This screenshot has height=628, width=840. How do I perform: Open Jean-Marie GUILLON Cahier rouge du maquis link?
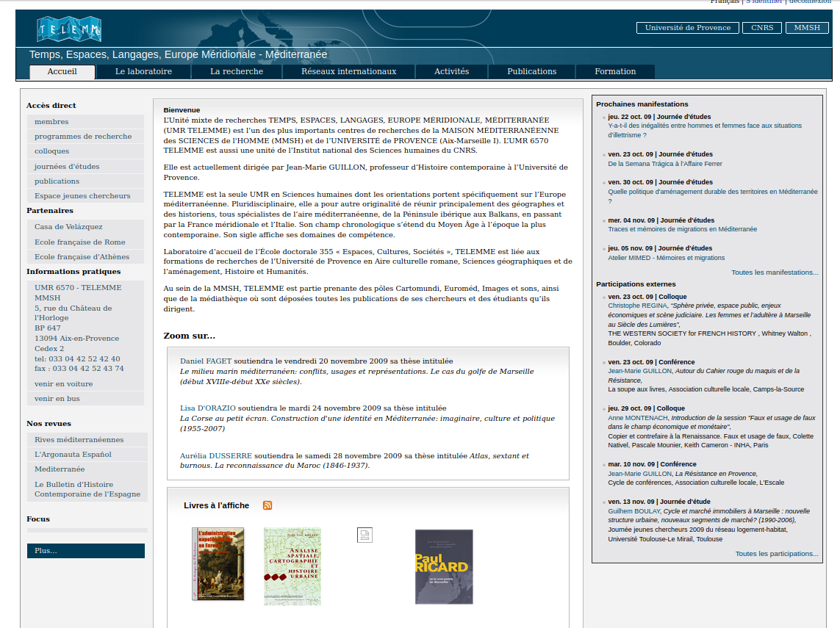[x=639, y=371]
